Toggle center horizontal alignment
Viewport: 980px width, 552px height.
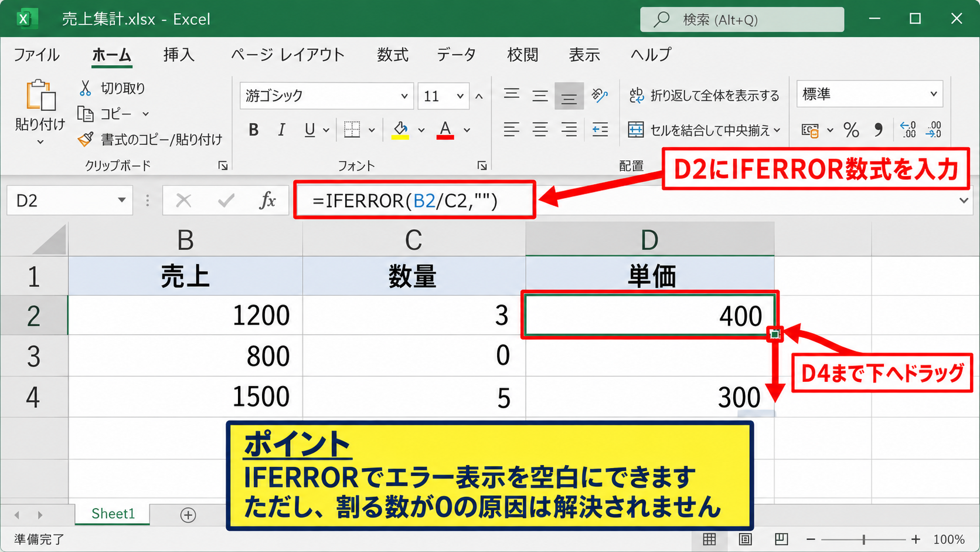tap(540, 130)
